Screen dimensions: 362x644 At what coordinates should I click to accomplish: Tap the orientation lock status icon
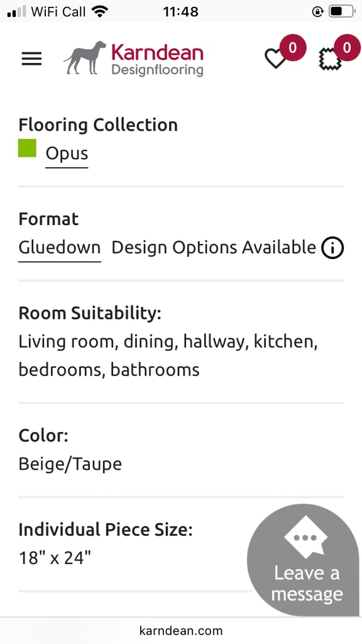317,12
